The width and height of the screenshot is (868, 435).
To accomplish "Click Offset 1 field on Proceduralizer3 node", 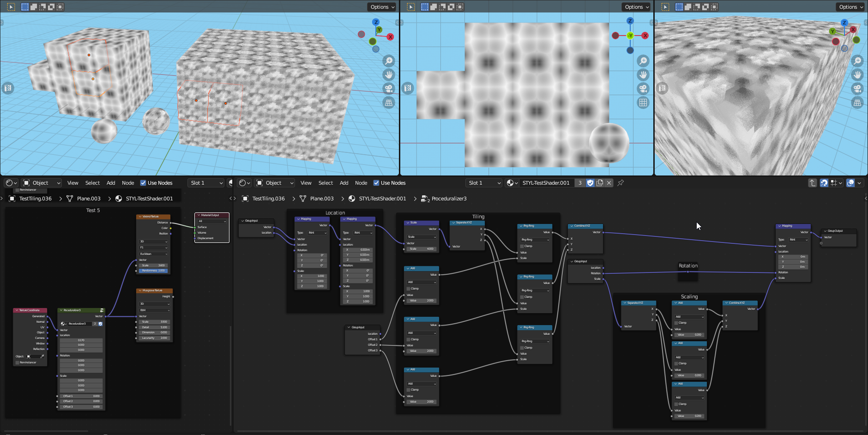I will pyautogui.click(x=81, y=396).
